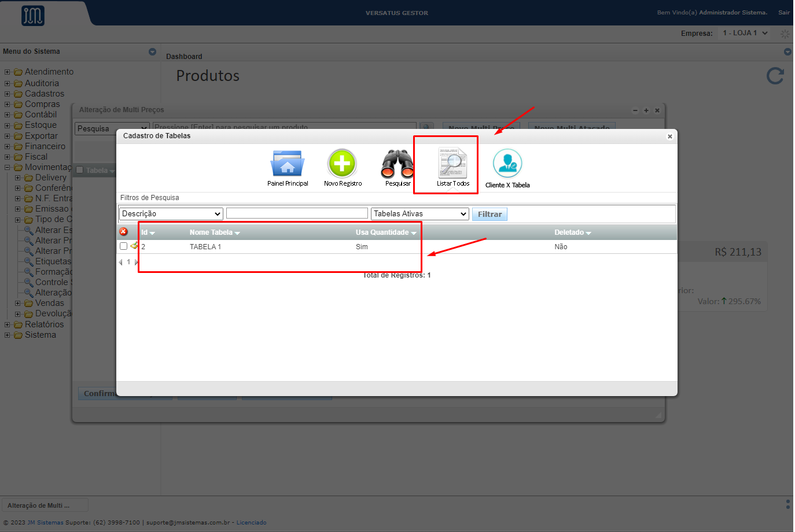This screenshot has width=795, height=532.
Task: Open the Painel Principal home folder icon
Action: coord(287,164)
